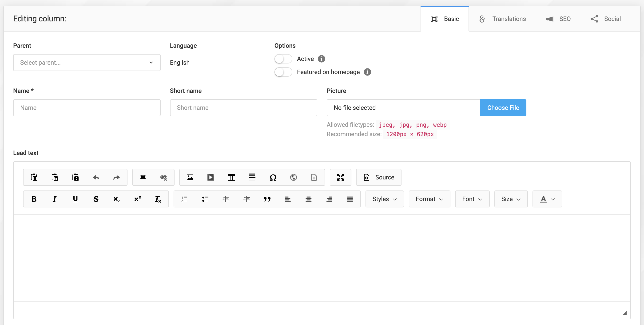Open the SEO tab
This screenshot has height=325, width=644.
point(558,19)
